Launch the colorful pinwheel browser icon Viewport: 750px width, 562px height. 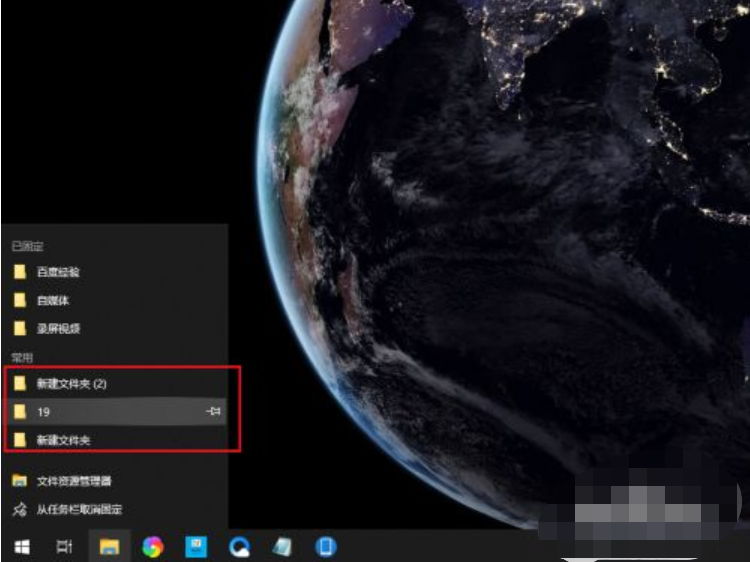click(152, 546)
